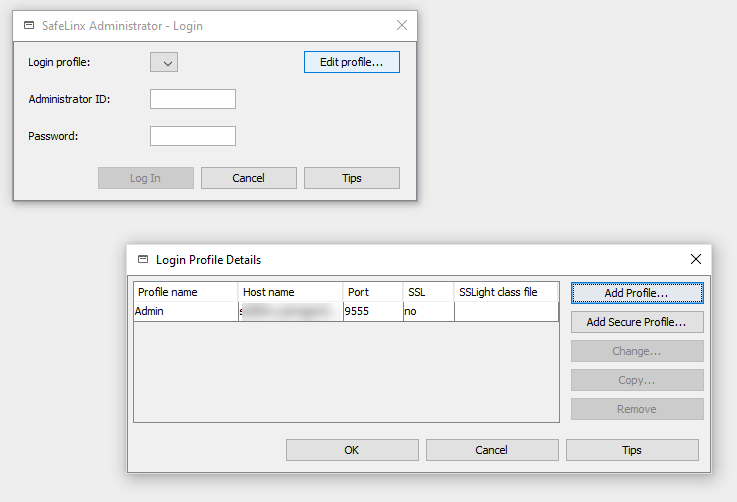The height and width of the screenshot is (502, 737).
Task: Close the SafeLinx Administrator Login window
Action: click(x=402, y=26)
